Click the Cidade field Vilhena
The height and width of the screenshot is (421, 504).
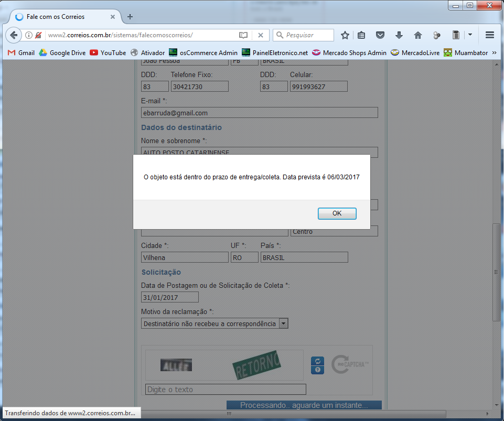185,257
